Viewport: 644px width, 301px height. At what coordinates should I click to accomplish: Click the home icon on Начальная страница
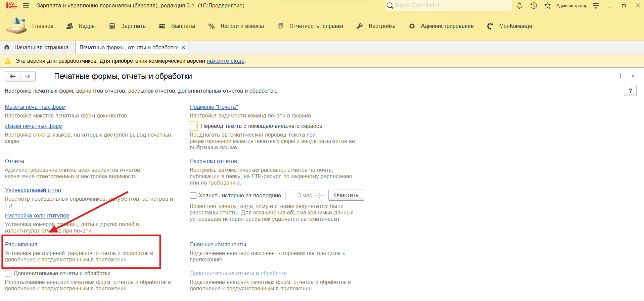point(7,47)
